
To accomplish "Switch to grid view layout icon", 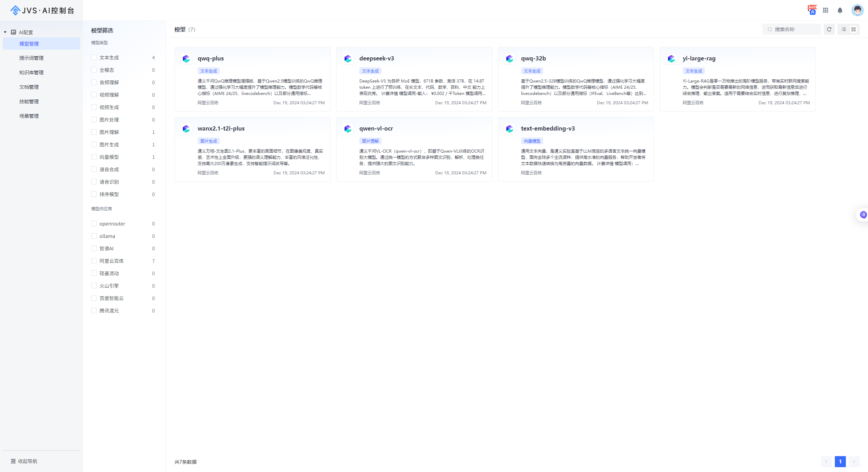I will tap(853, 29).
